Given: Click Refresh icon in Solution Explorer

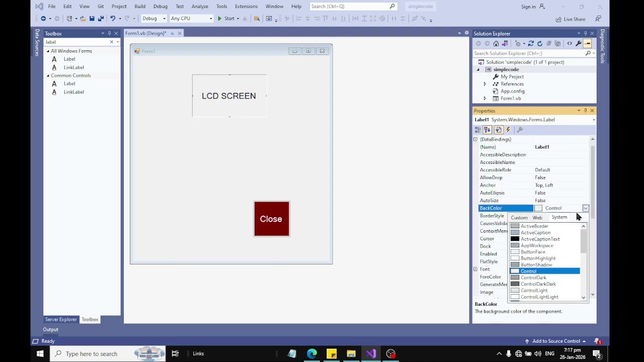Looking at the screenshot, I should pyautogui.click(x=540, y=44).
